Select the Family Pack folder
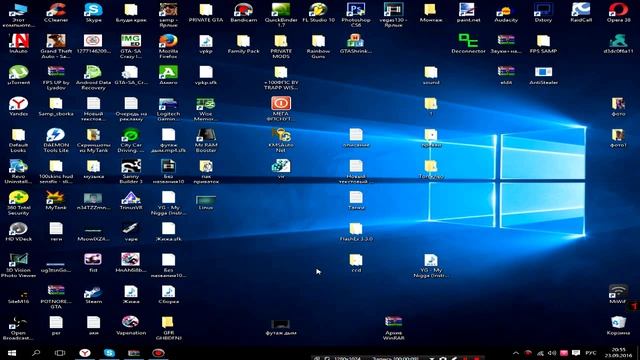Image resolution: width=640 pixels, height=360 pixels. pyautogui.click(x=243, y=43)
